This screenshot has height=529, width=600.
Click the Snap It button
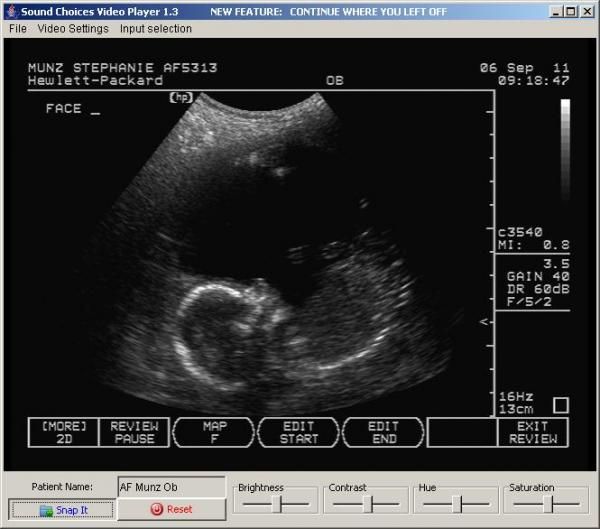(63, 510)
